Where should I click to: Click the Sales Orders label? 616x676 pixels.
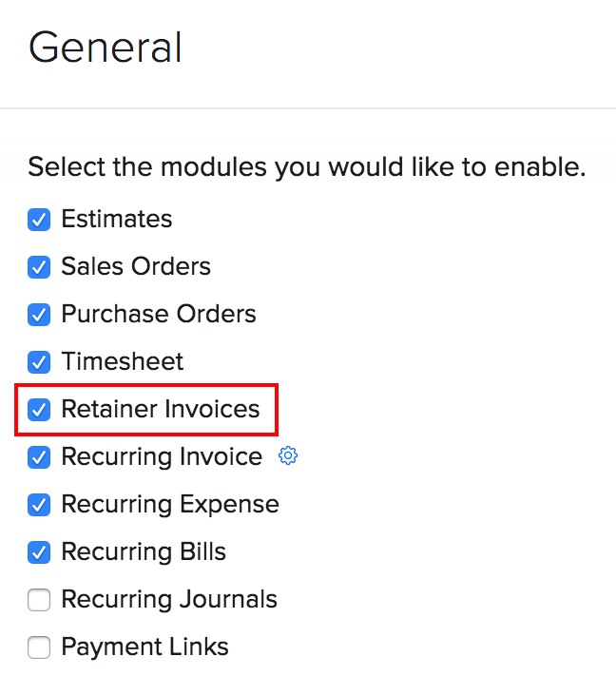click(x=136, y=266)
